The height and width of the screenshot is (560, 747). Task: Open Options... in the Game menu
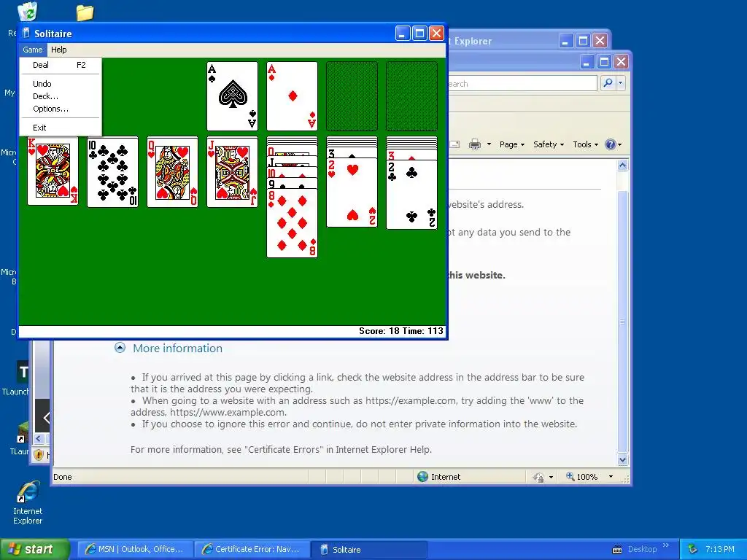pos(60,109)
